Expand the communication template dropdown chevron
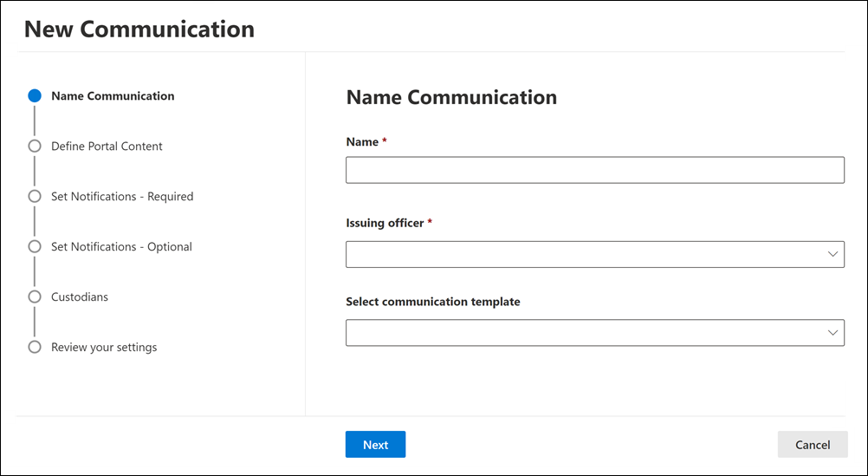 tap(832, 333)
